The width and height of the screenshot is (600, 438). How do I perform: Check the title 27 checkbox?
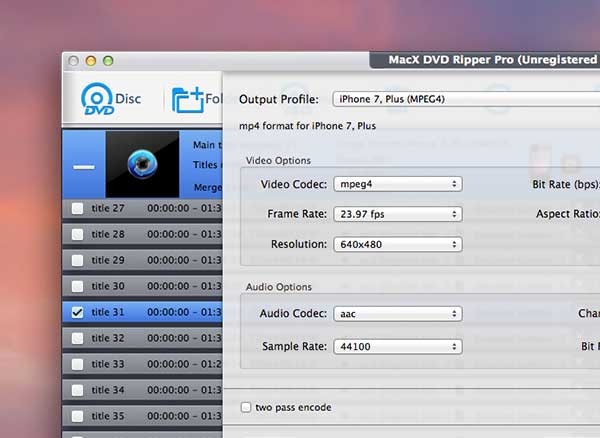coord(77,208)
